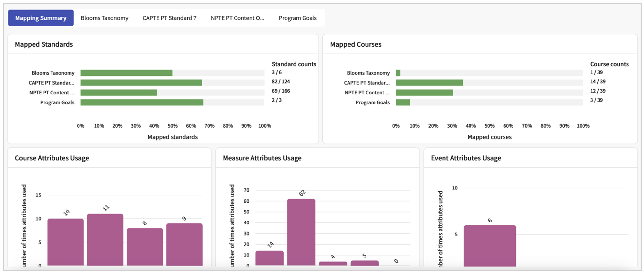The height and width of the screenshot is (273, 644).
Task: Click the 82 / 124 standard count
Action: 280,81
